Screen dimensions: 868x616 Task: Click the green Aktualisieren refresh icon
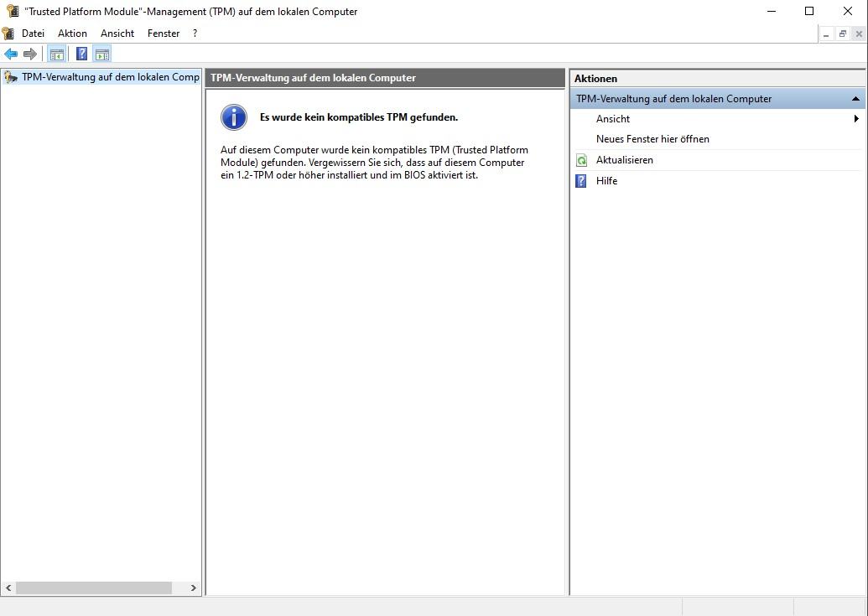(581, 160)
